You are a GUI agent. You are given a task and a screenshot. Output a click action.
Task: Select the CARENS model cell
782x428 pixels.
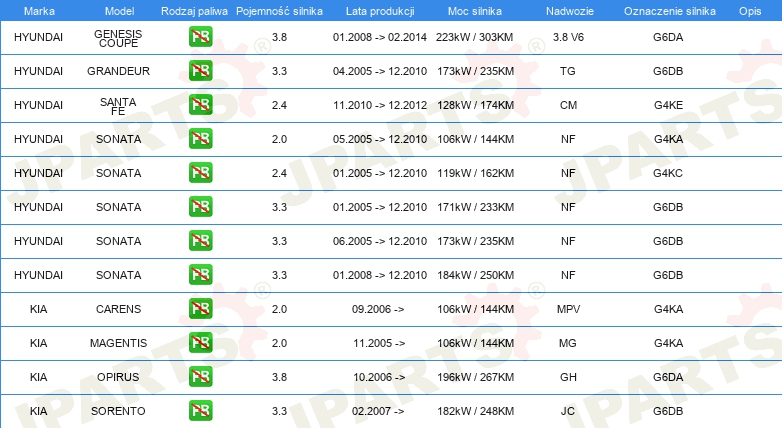click(x=118, y=309)
